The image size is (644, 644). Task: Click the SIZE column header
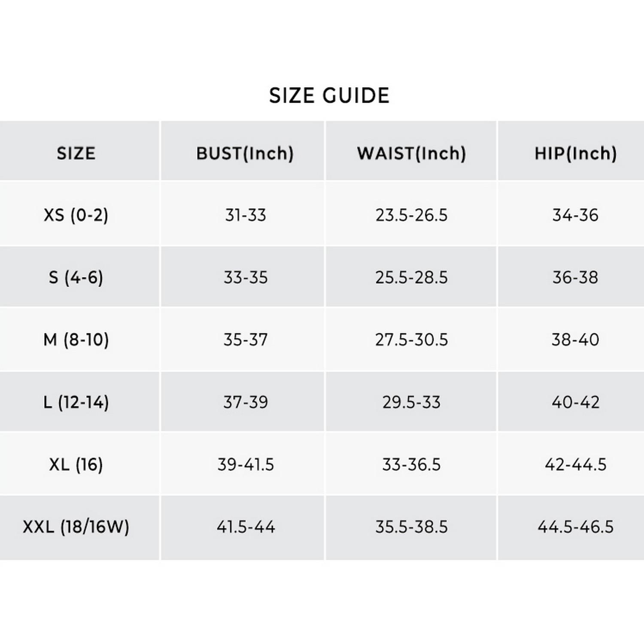tap(76, 153)
